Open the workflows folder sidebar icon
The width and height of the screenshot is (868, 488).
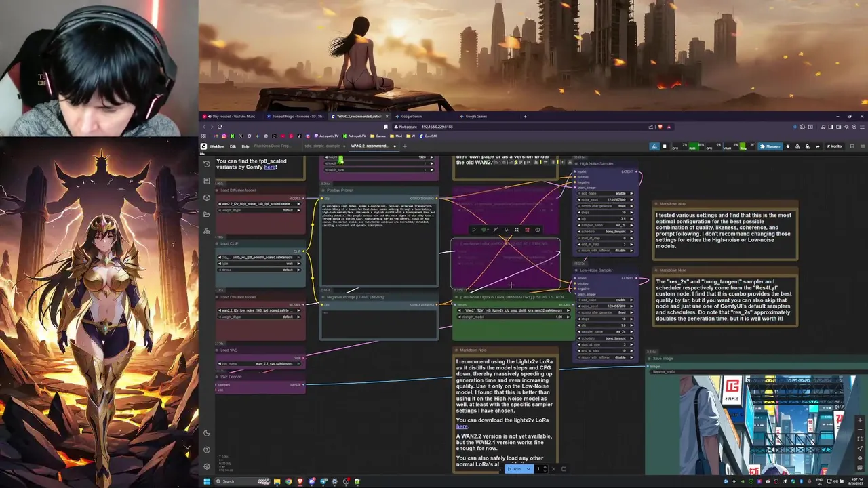point(207,214)
